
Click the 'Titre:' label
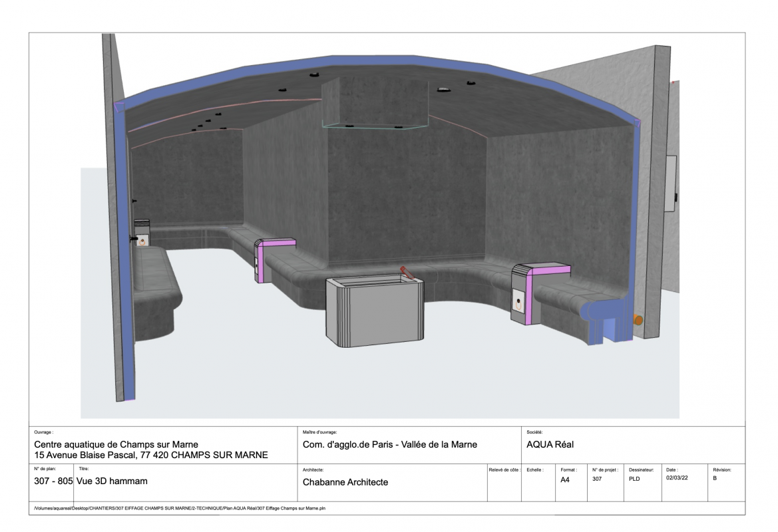(x=83, y=469)
